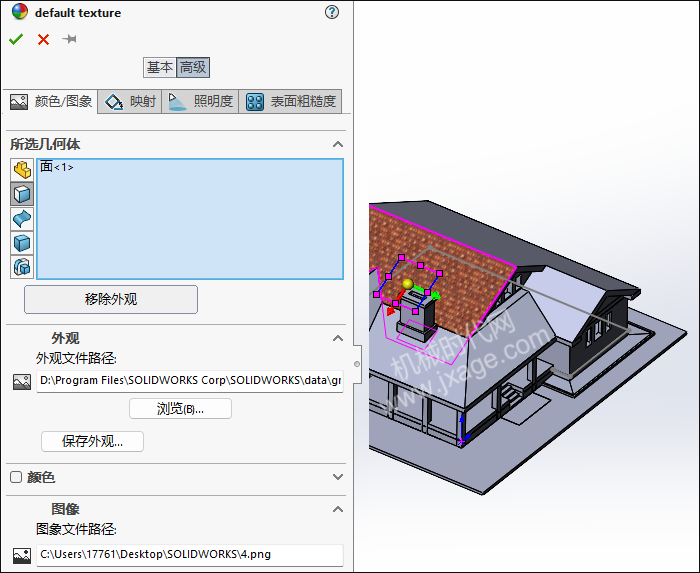Cancel with the red X icon
700x573 pixels.
tap(43, 40)
